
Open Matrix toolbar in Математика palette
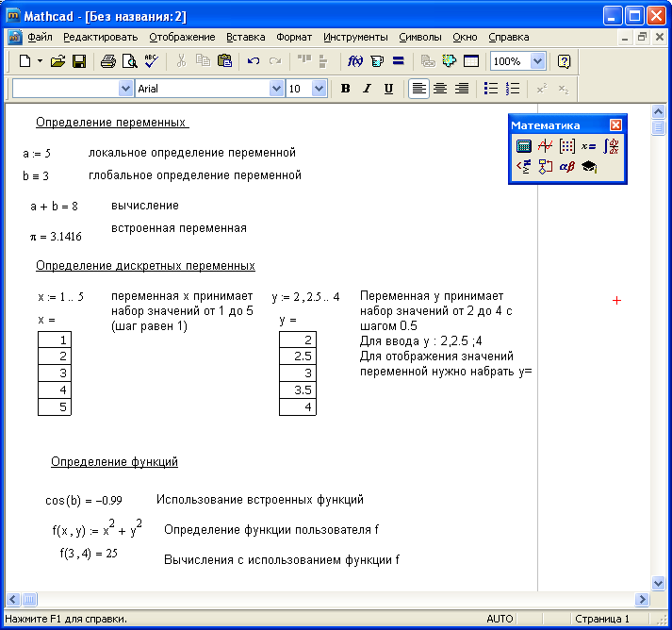567,146
